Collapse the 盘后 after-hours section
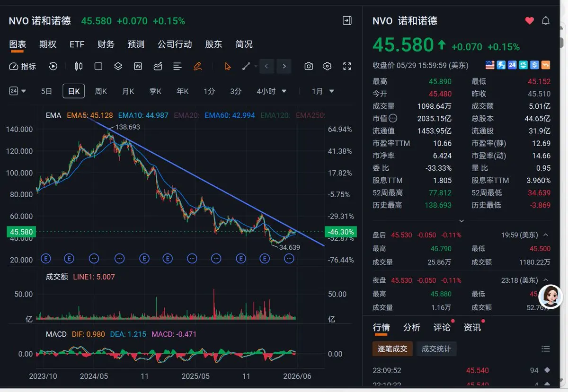Screen dimensions: 568x392 point(546,235)
